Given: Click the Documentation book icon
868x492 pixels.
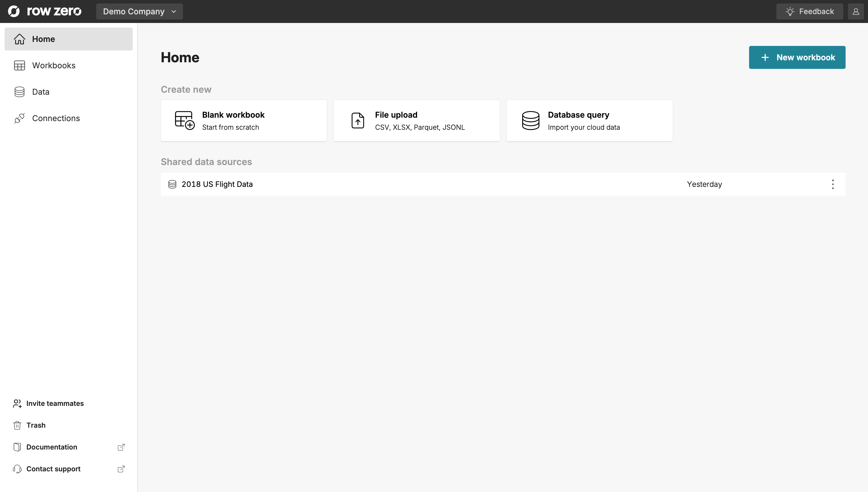Looking at the screenshot, I should pos(17,447).
